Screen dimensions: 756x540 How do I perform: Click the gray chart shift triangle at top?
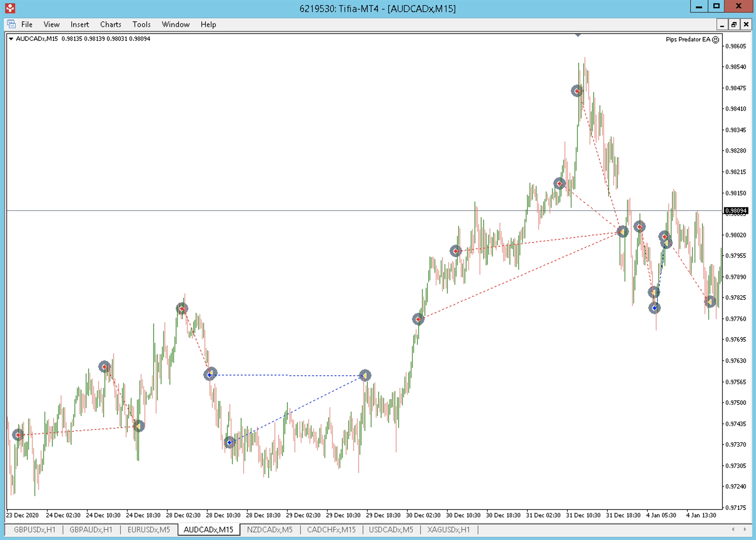tap(578, 35)
